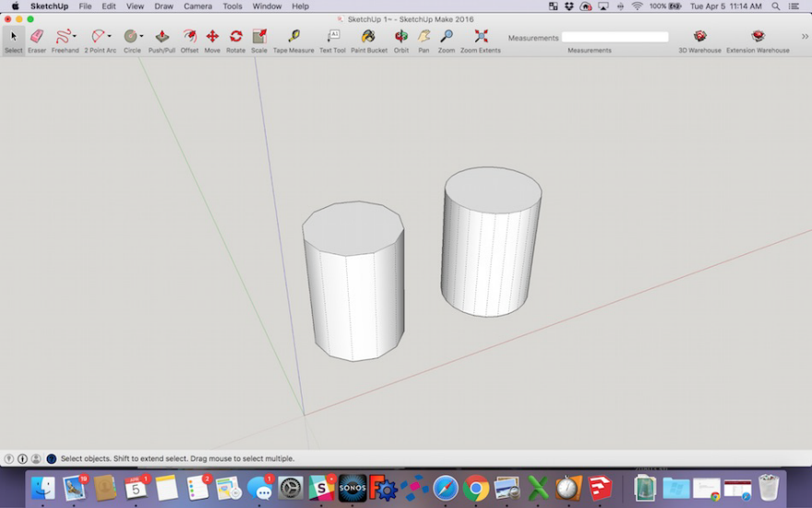
Task: Activate the Tape Measure tool
Action: click(x=293, y=37)
